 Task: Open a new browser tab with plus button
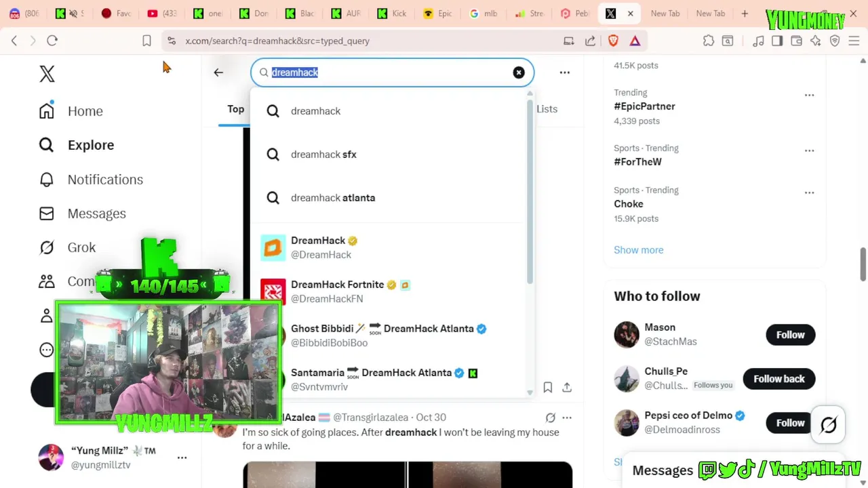pos(745,14)
